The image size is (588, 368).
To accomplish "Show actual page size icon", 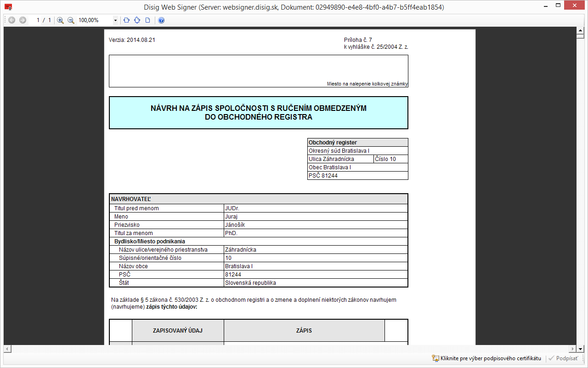I will tap(147, 20).
